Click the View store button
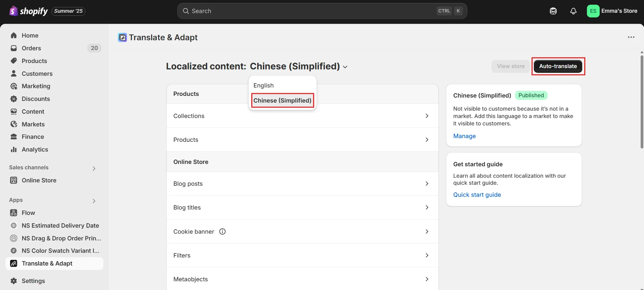 click(511, 66)
